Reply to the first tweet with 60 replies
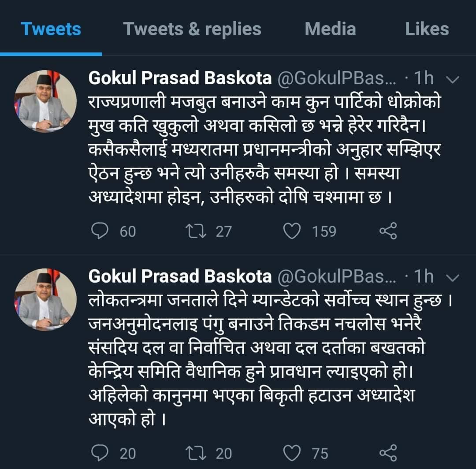The image size is (476, 469). pos(100,231)
